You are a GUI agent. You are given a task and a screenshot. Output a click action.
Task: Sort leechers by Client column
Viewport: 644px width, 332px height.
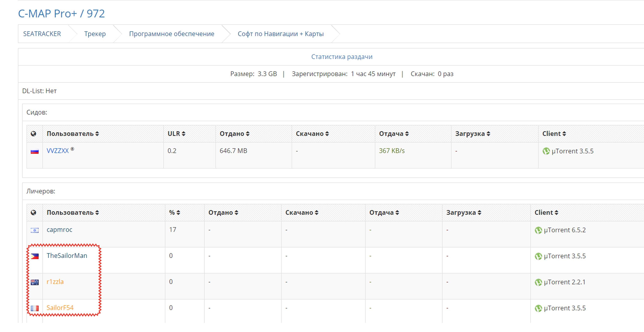click(x=546, y=213)
